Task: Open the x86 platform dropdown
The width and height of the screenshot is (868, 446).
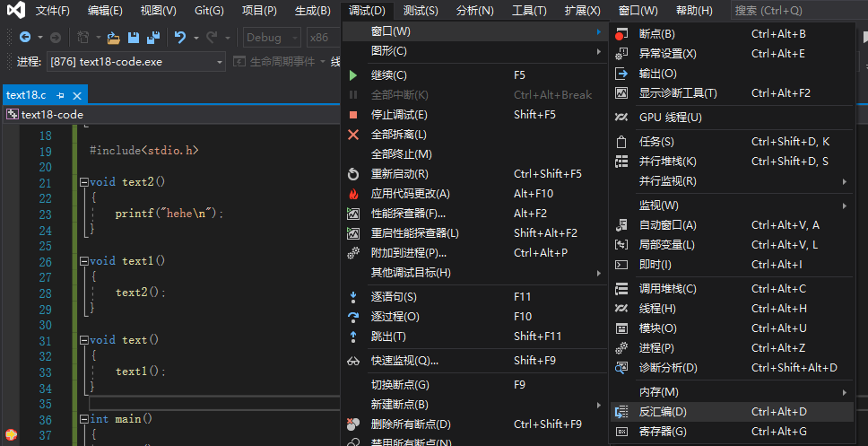Action: (x=324, y=38)
